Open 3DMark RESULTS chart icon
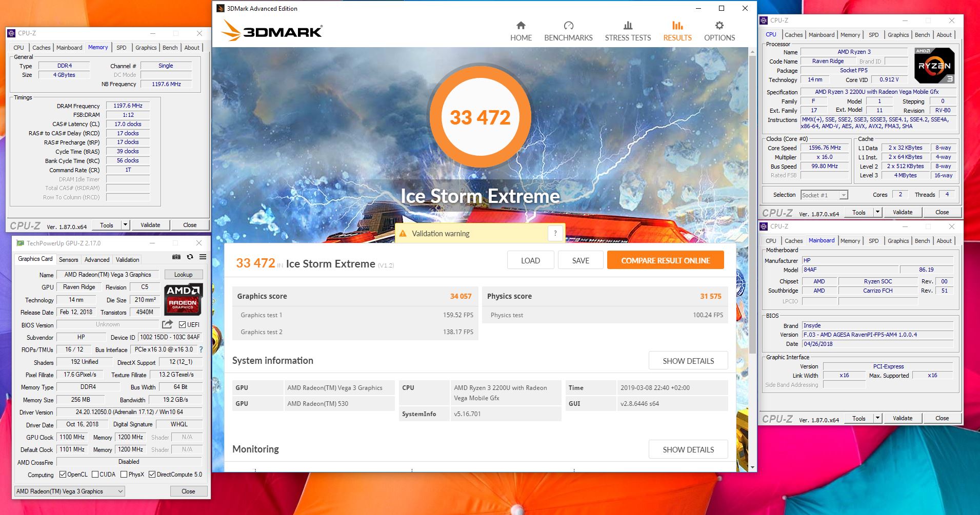This screenshot has height=515, width=980. [677, 26]
